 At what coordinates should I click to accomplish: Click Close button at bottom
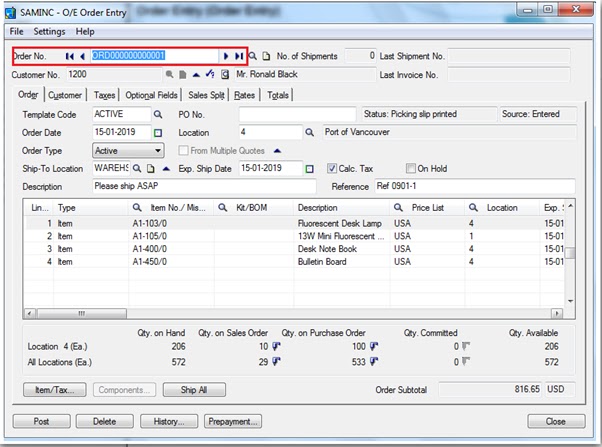coord(556,421)
